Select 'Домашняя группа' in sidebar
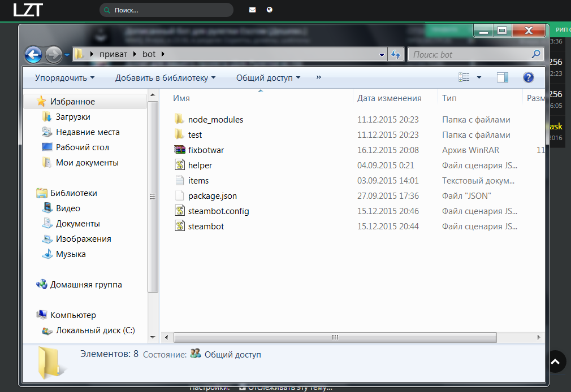Screen dimensions: 571x392 (x=86, y=285)
